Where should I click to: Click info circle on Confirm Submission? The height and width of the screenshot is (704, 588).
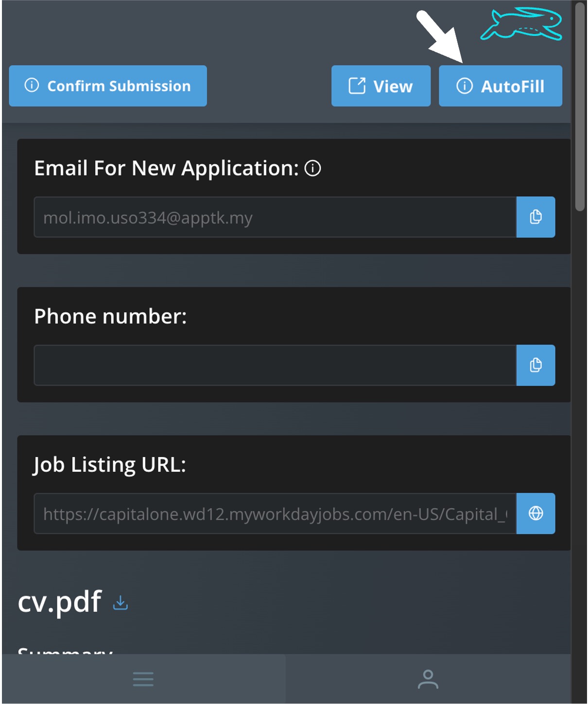(32, 86)
